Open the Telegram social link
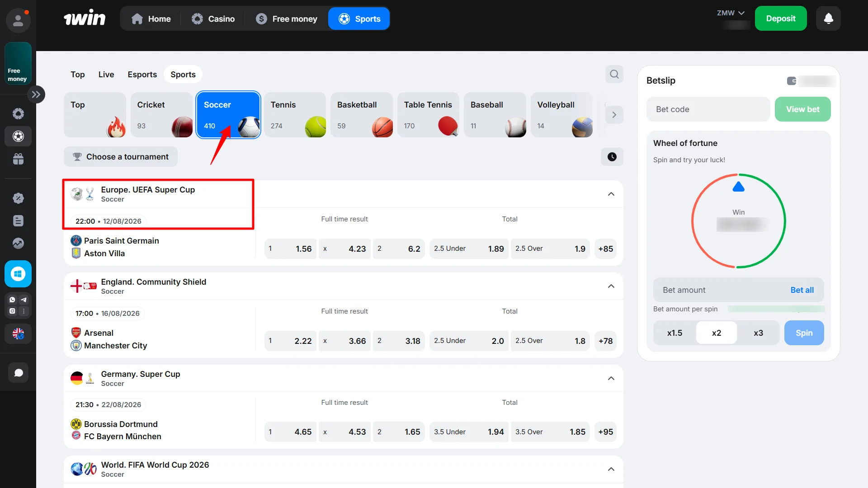This screenshot has height=488, width=868. 24,300
